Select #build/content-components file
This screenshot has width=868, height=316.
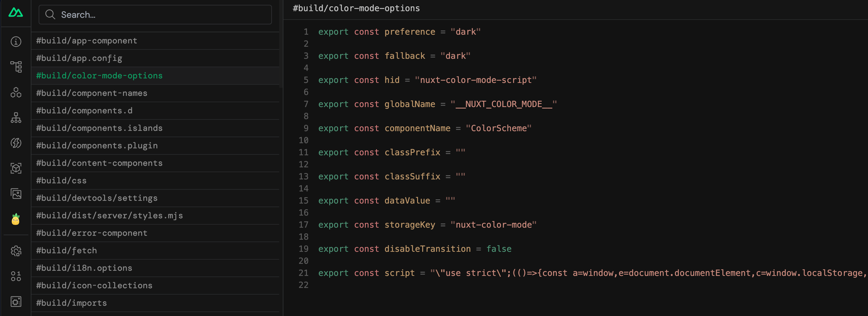pyautogui.click(x=155, y=163)
